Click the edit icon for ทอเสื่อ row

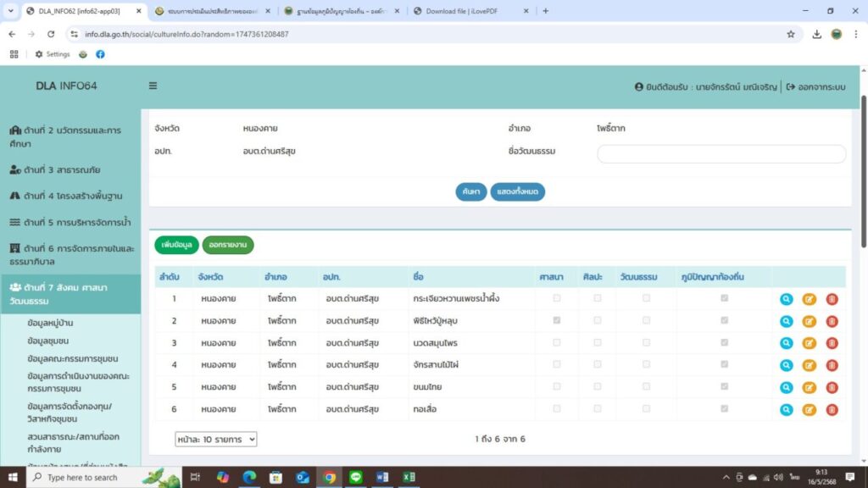point(809,409)
